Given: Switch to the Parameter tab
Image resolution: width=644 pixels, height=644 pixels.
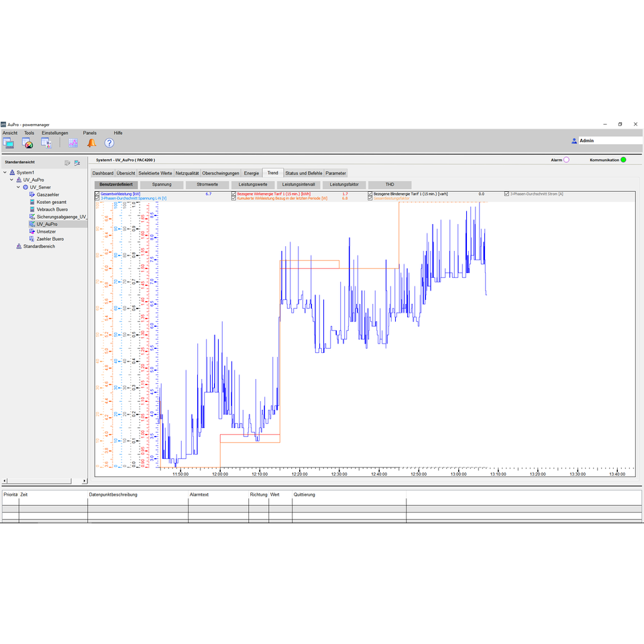Looking at the screenshot, I should click(336, 173).
